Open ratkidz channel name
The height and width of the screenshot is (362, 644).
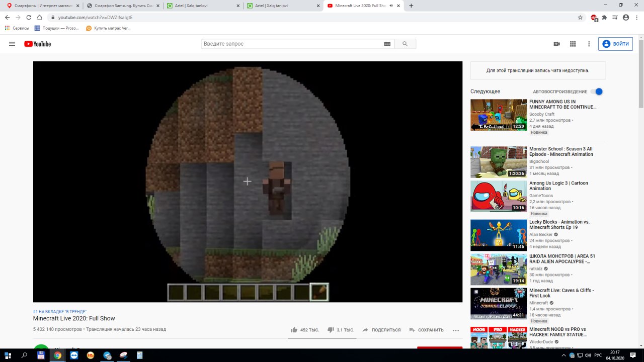(537, 268)
